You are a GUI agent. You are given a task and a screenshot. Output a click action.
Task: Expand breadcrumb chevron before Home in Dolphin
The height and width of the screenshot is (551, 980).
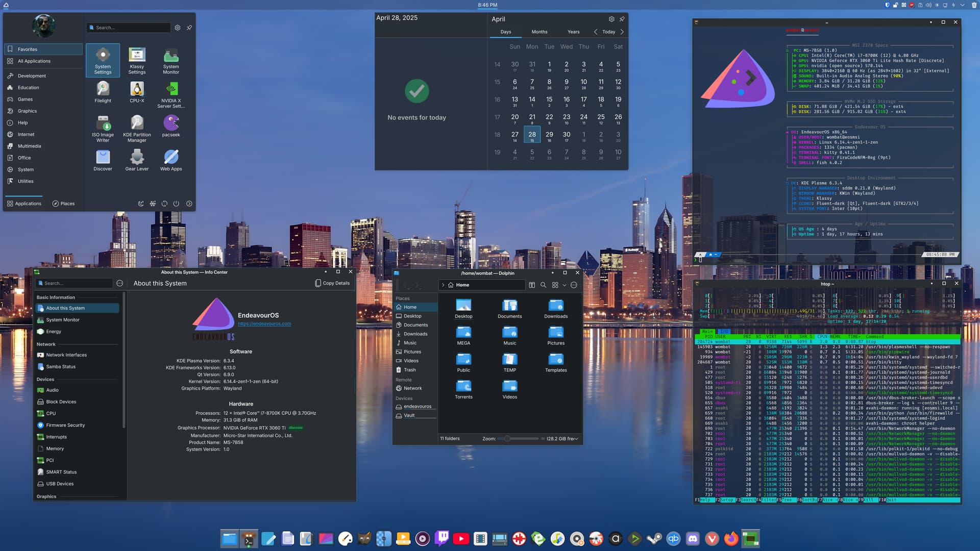coord(443,285)
